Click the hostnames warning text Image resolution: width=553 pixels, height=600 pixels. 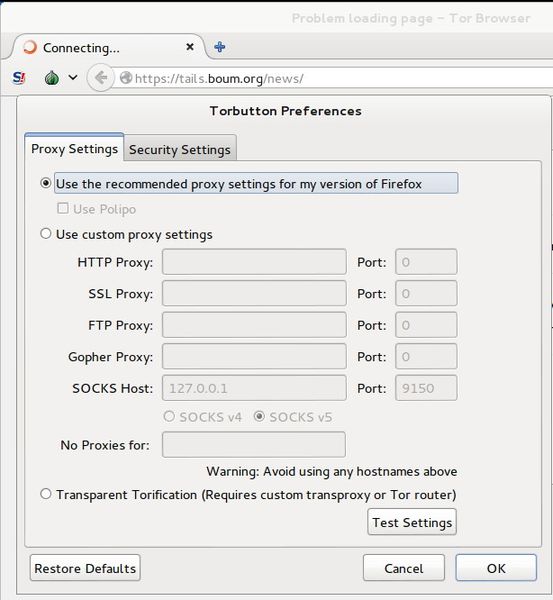point(332,471)
